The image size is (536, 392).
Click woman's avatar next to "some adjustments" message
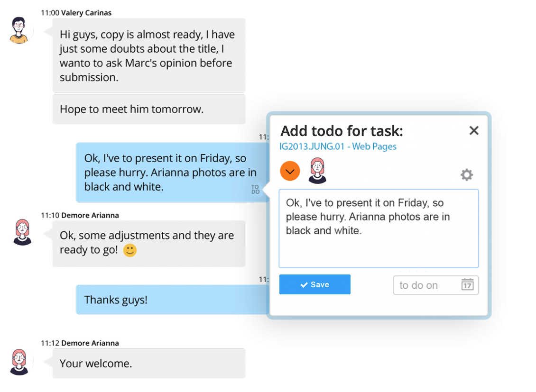click(x=22, y=232)
